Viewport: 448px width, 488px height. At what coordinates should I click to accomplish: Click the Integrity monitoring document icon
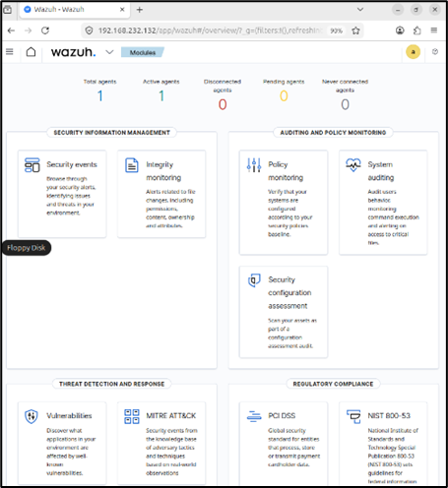coord(132,165)
